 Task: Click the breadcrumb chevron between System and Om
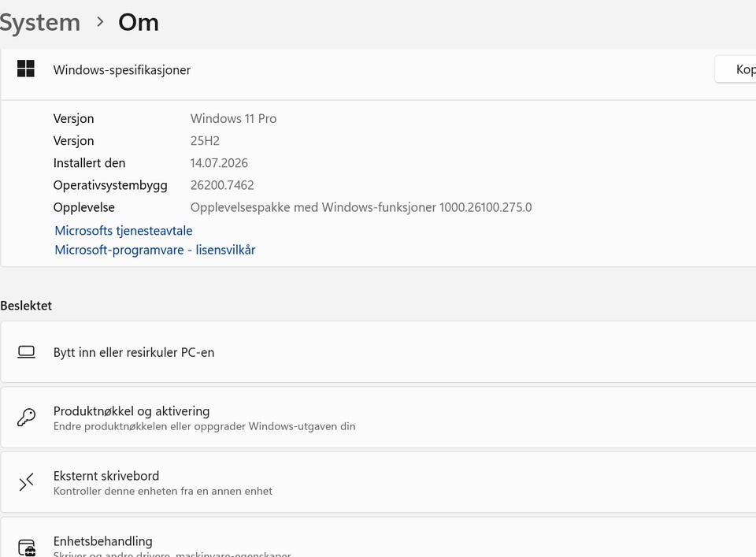(100, 22)
